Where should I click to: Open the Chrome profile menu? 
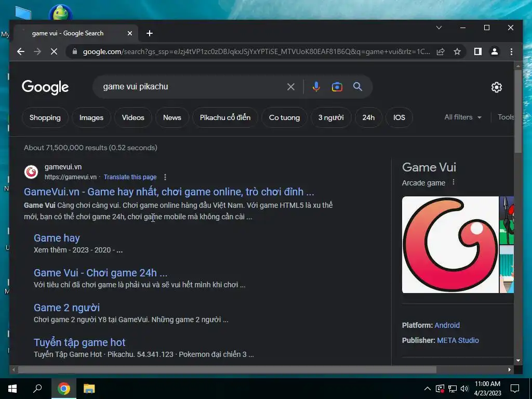coord(495,51)
